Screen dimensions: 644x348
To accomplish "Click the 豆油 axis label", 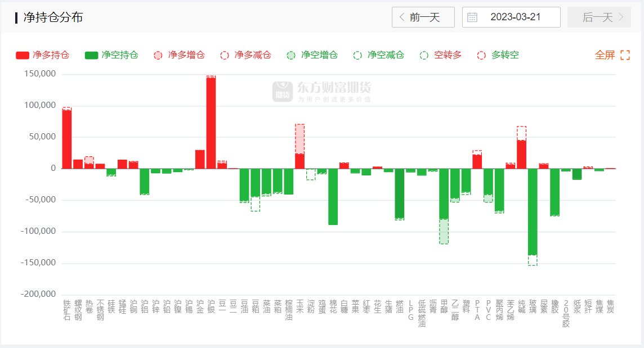I will [244, 306].
